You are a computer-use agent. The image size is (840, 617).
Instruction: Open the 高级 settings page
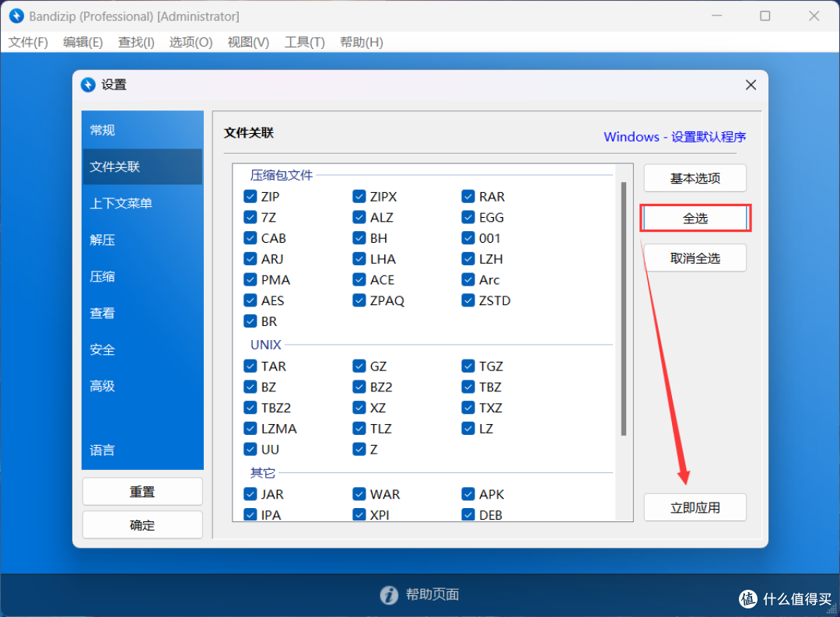point(142,386)
